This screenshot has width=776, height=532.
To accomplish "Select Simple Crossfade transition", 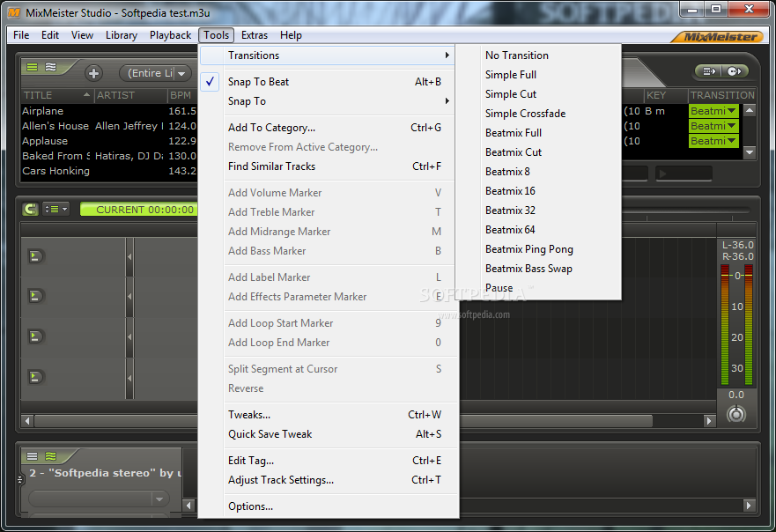I will [538, 114].
